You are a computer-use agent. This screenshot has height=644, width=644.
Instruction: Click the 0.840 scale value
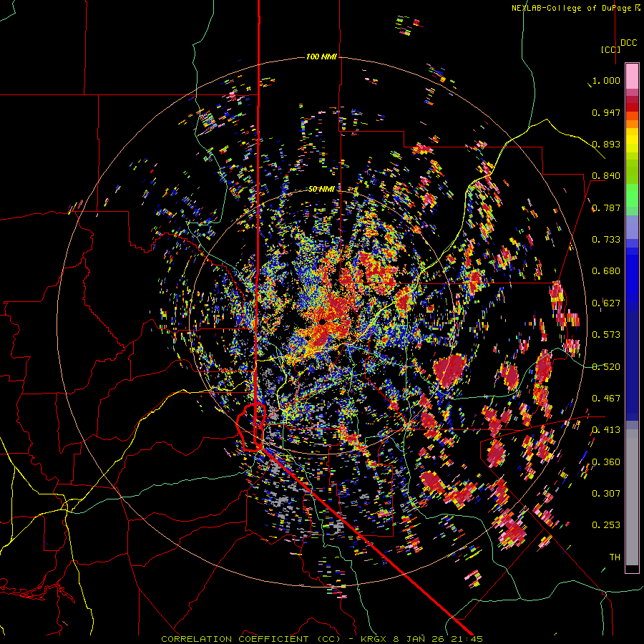point(606,176)
